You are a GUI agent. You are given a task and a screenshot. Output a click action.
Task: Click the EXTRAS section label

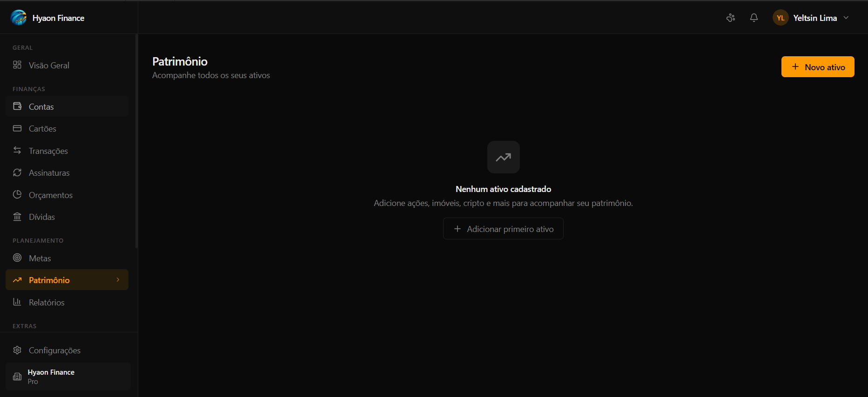(x=25, y=326)
